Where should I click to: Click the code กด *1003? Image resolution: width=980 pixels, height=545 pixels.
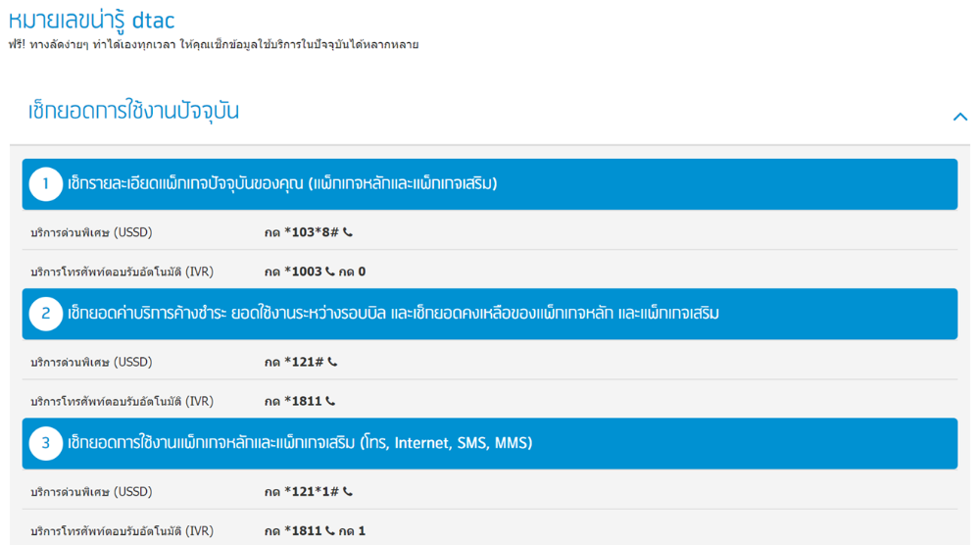tap(293, 272)
